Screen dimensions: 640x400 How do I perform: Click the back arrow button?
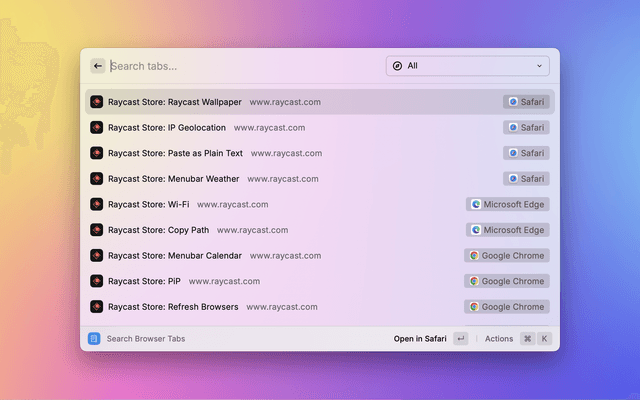tap(98, 66)
